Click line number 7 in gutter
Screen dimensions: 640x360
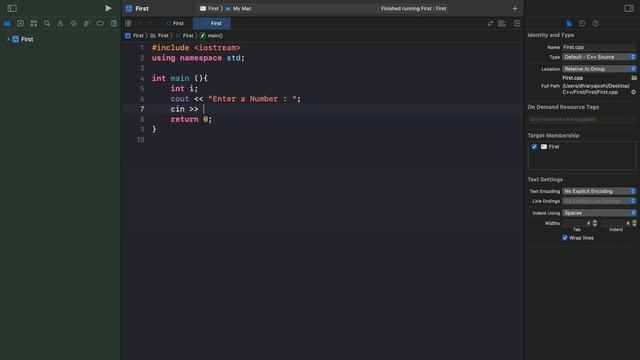pos(142,109)
